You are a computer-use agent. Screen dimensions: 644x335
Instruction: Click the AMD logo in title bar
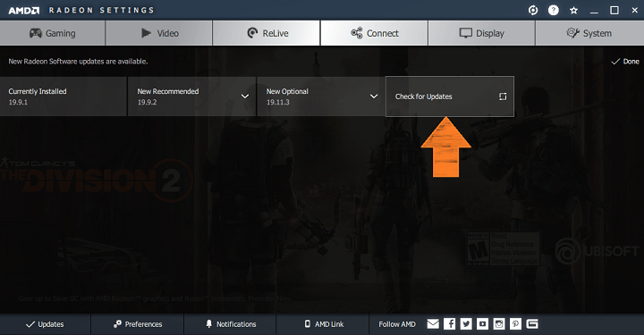24,10
